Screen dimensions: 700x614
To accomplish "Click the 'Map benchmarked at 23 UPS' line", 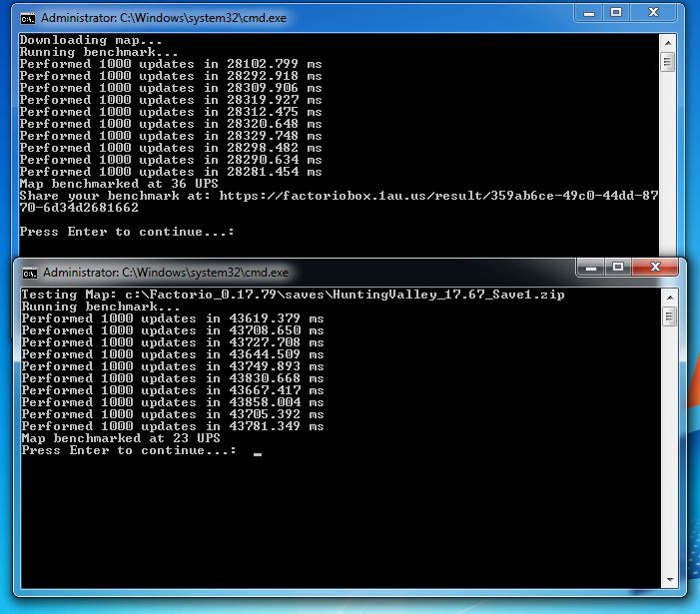I will click(x=121, y=438).
